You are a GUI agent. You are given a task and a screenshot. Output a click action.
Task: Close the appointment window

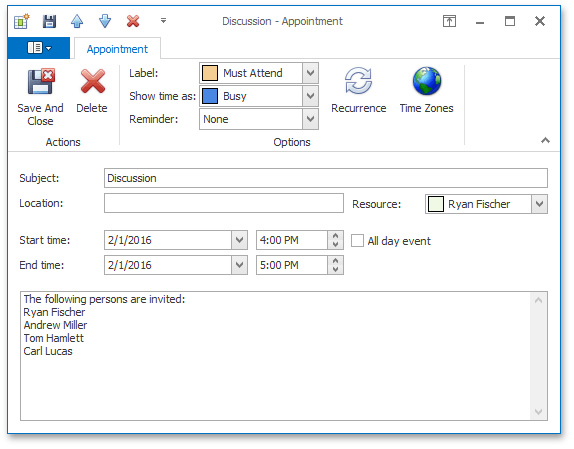point(540,21)
